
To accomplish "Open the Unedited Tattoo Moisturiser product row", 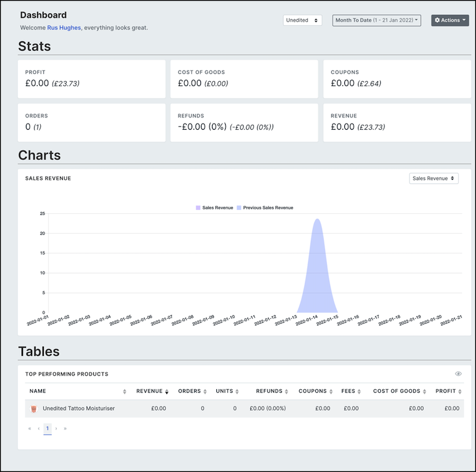I will coord(244,408).
